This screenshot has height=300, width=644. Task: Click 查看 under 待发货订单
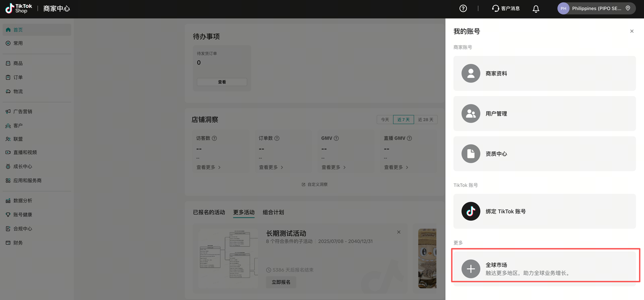click(222, 82)
